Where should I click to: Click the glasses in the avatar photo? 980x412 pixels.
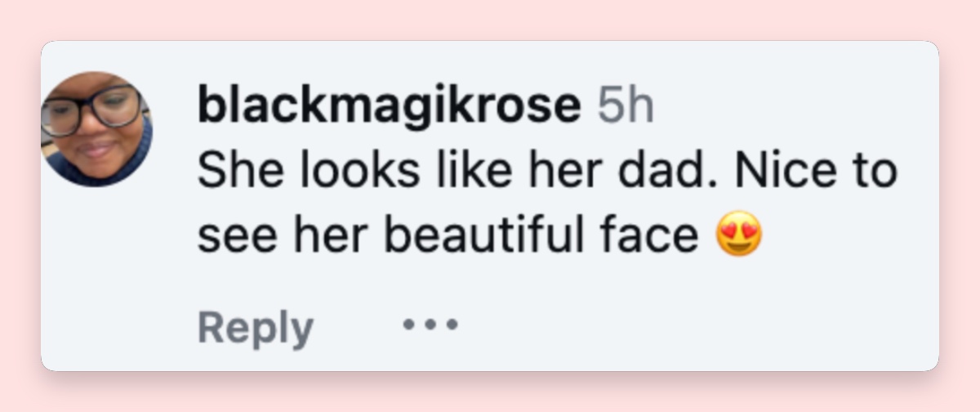click(92, 110)
